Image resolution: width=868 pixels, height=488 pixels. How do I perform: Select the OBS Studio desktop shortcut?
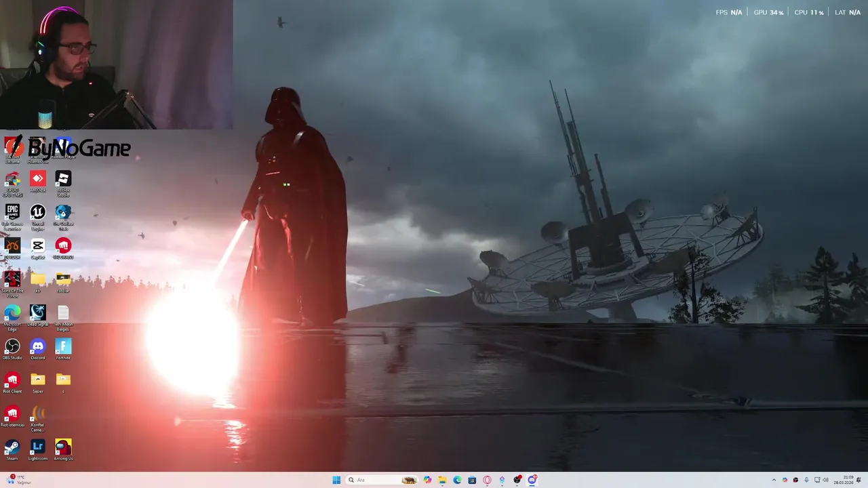pyautogui.click(x=12, y=349)
